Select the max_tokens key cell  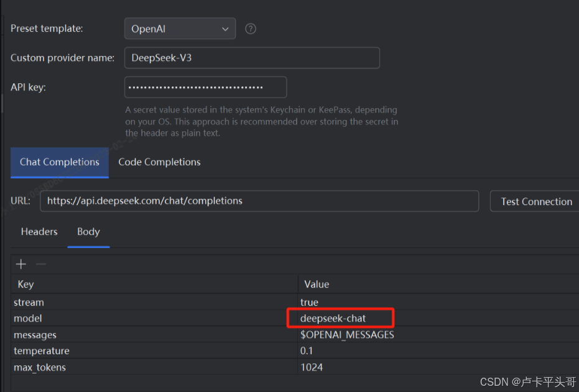click(x=154, y=367)
